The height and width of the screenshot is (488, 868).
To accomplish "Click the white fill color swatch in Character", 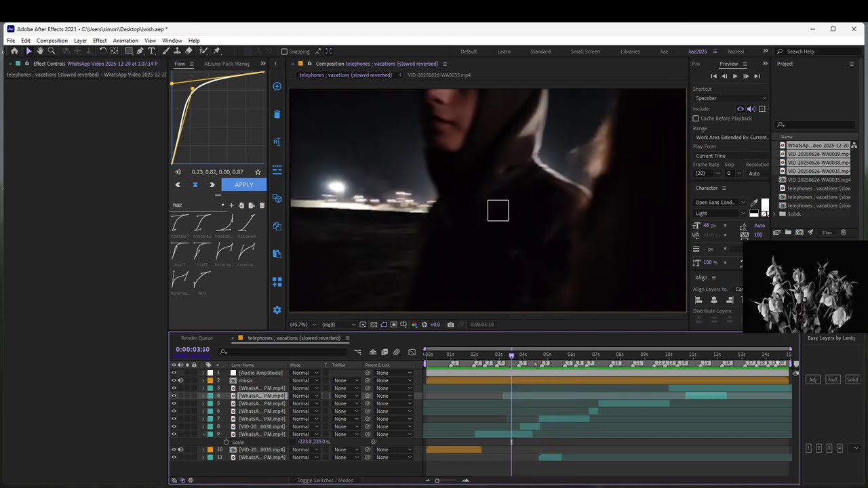I will click(x=765, y=204).
